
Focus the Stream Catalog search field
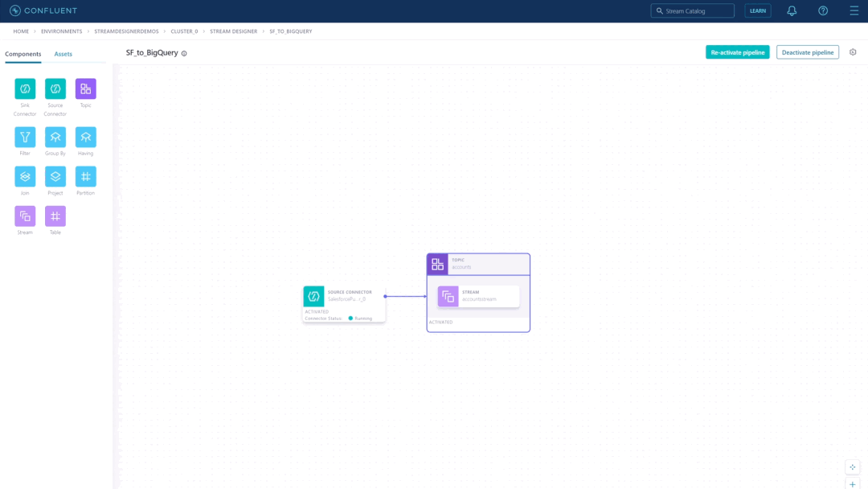click(693, 10)
